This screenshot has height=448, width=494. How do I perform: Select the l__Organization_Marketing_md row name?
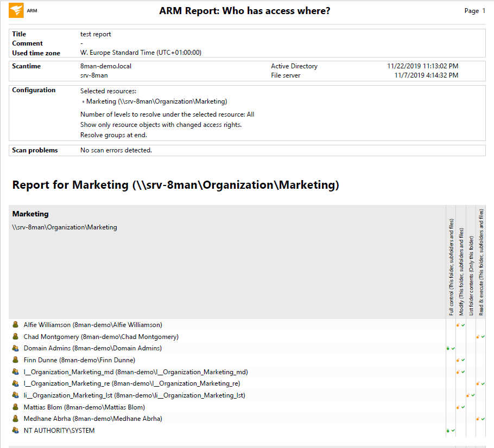(136, 372)
